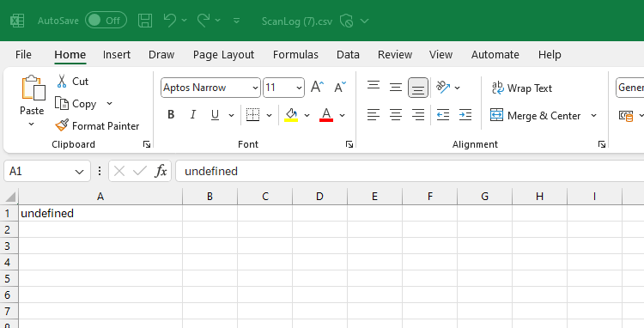Screen dimensions: 644x328
Task: Open the font name dropdown
Action: pyautogui.click(x=255, y=88)
